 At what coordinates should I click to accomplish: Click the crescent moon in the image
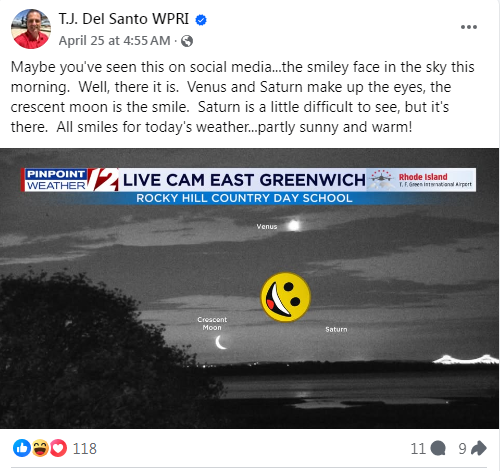pyautogui.click(x=221, y=342)
